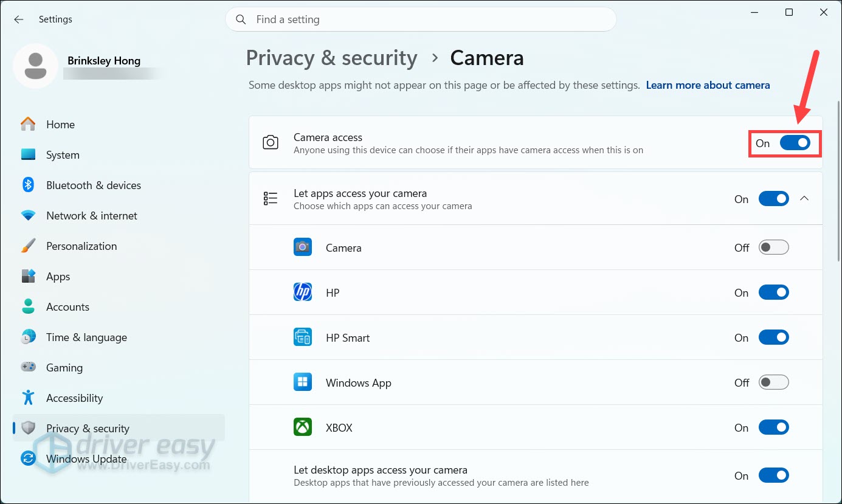842x504 pixels.
Task: Open the Apps settings section
Action: tap(119, 276)
